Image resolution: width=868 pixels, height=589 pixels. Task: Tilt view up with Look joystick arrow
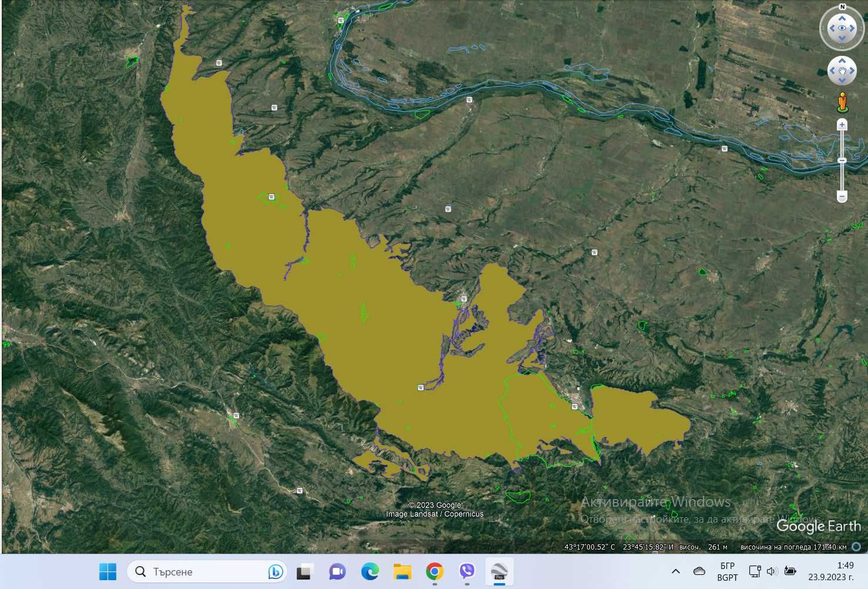(842, 18)
